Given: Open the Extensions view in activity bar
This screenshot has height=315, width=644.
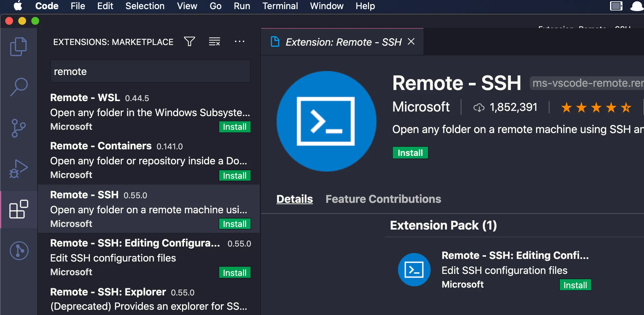Looking at the screenshot, I should tap(19, 209).
